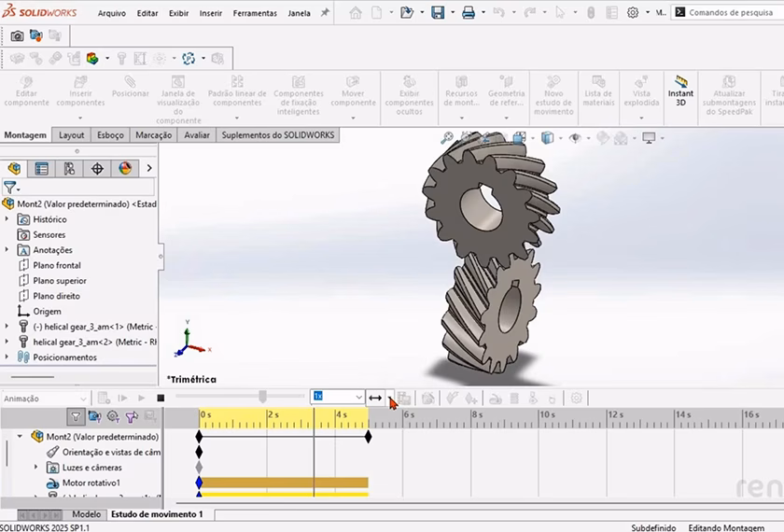The width and height of the screenshot is (784, 532).
Task: Switch to the Esboço tab
Action: click(110, 135)
